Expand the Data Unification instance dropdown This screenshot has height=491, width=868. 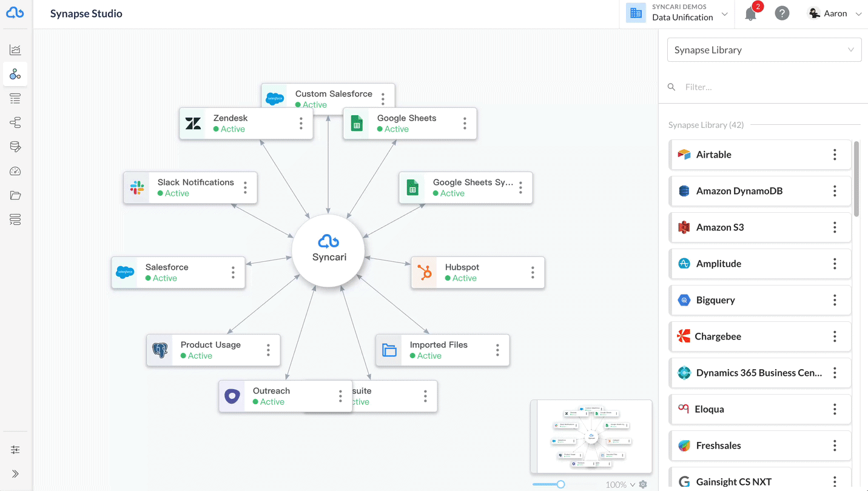pos(724,14)
